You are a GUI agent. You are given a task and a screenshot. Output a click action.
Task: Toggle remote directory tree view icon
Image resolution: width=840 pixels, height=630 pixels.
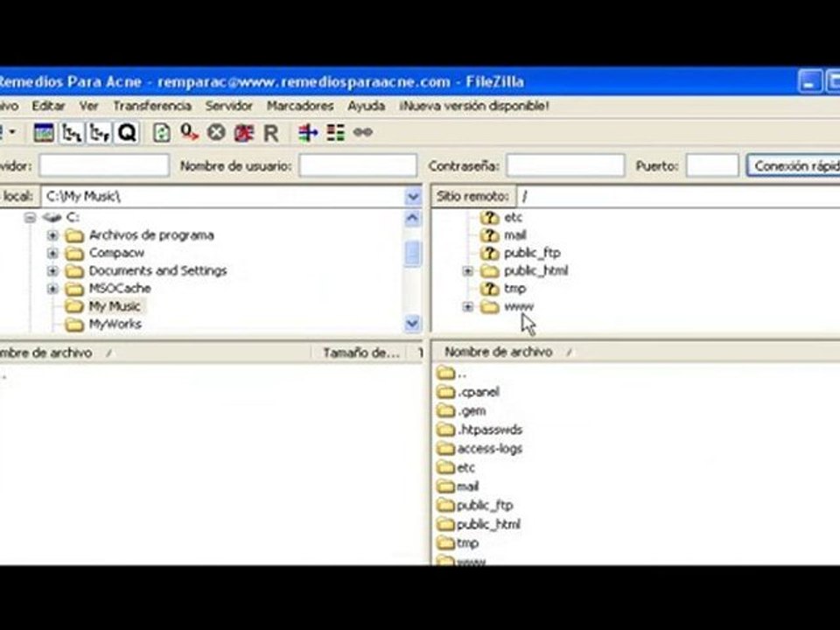point(100,132)
